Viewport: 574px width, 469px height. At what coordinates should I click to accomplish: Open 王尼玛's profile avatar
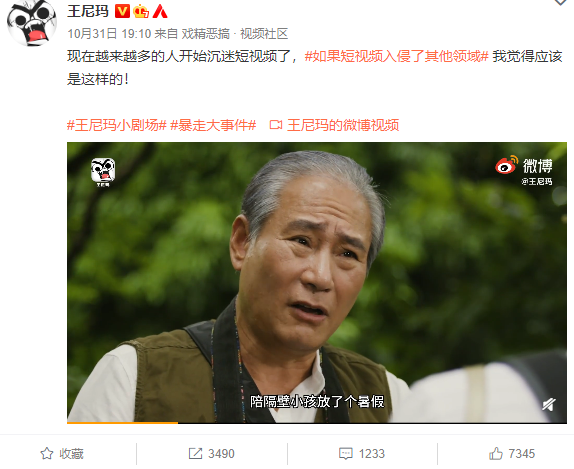tap(32, 22)
